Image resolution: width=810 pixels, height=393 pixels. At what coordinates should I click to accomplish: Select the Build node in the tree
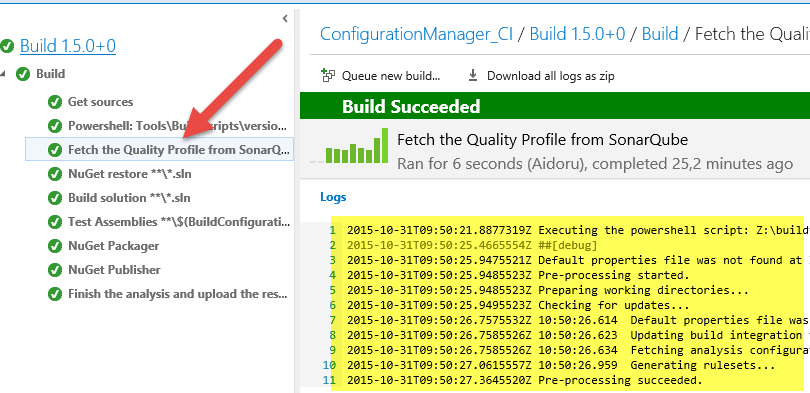pos(51,74)
